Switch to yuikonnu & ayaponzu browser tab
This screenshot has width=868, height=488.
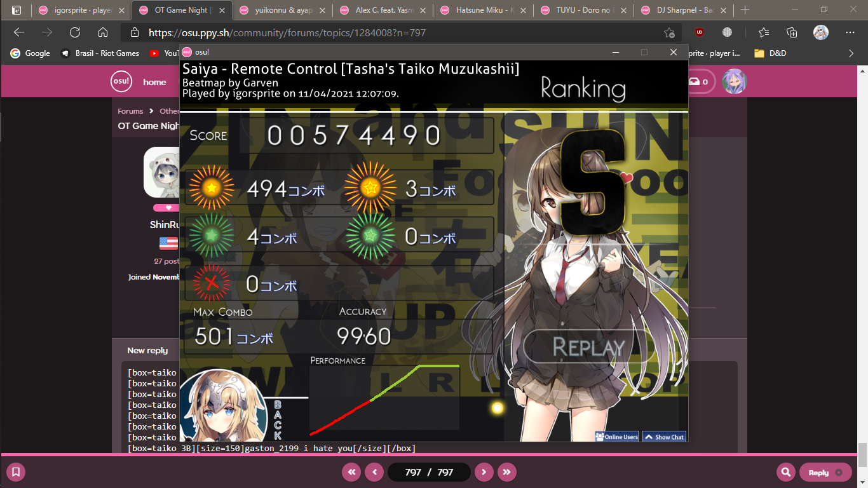point(283,10)
